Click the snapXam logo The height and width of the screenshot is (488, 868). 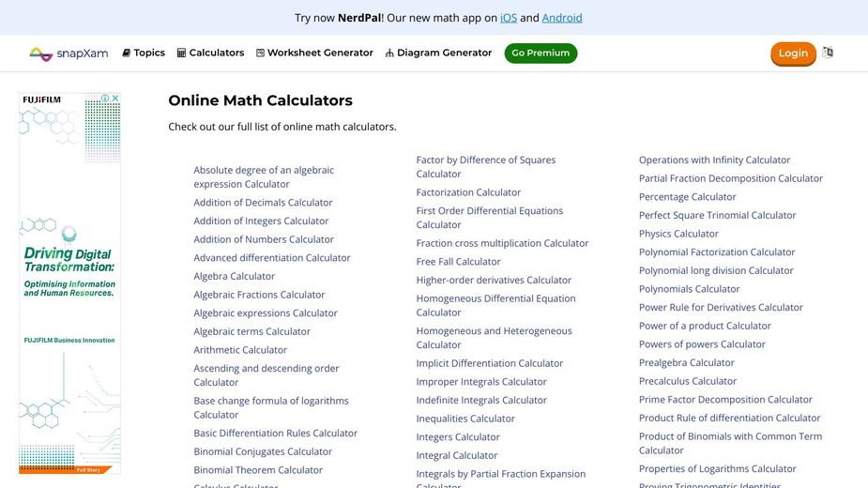tap(69, 53)
